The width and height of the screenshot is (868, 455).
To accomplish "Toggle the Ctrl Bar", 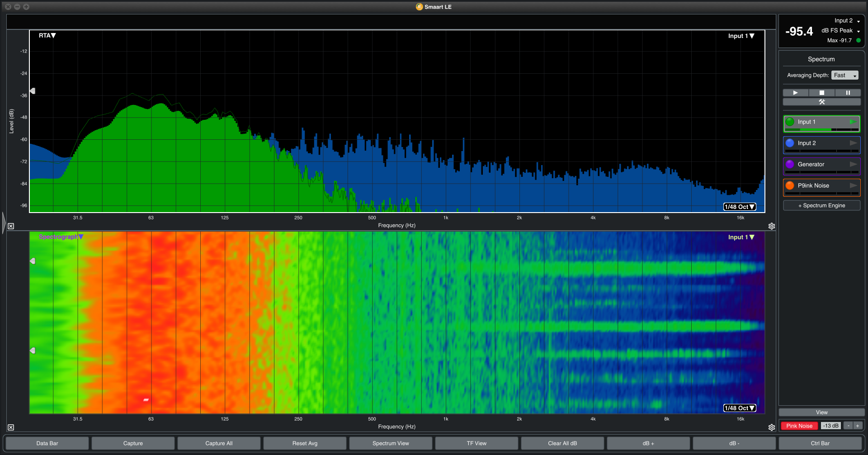I will point(820,443).
